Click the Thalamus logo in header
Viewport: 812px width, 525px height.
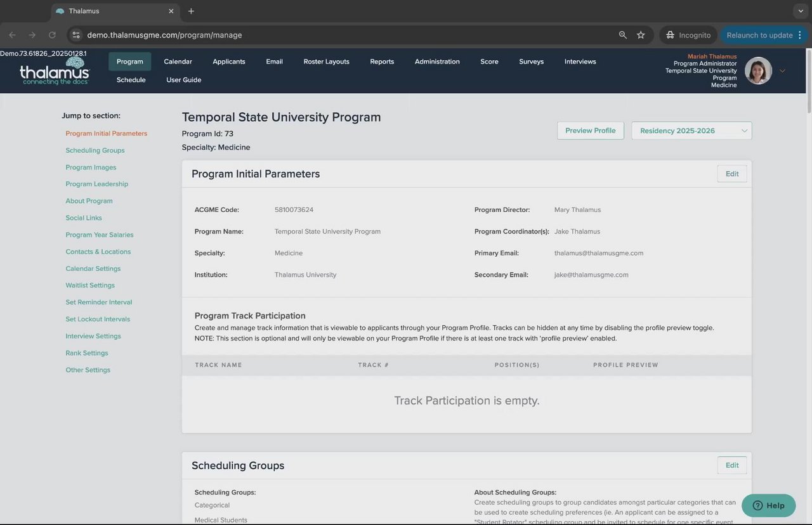(x=55, y=71)
